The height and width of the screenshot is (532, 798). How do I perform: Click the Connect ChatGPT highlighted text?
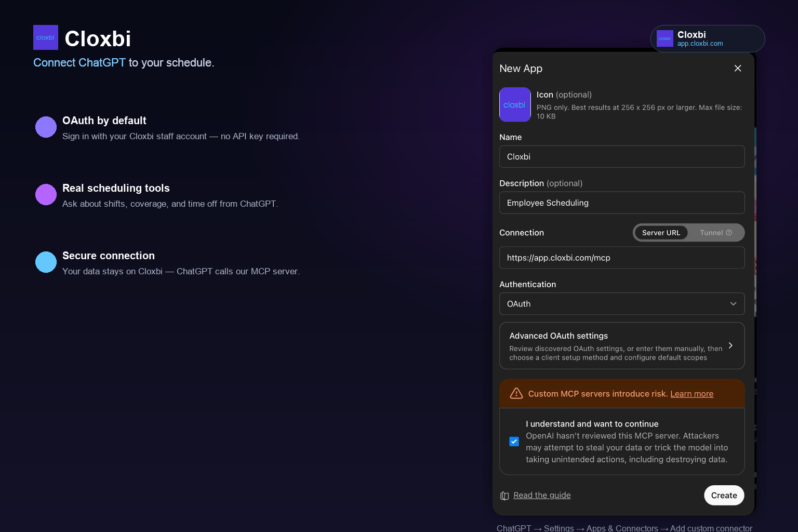tap(79, 62)
